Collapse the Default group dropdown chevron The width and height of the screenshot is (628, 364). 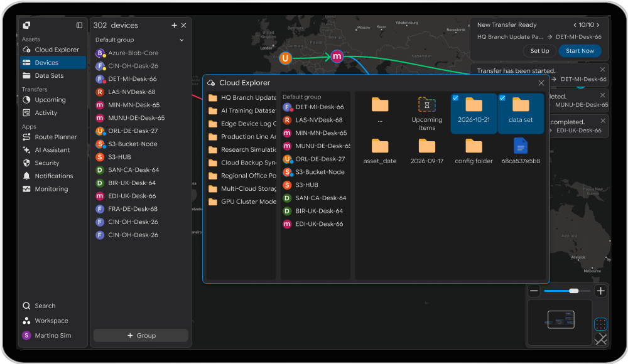pyautogui.click(x=181, y=40)
